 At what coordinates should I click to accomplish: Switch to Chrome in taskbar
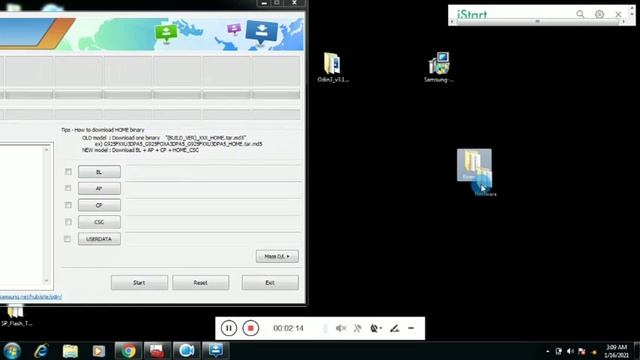(x=128, y=351)
